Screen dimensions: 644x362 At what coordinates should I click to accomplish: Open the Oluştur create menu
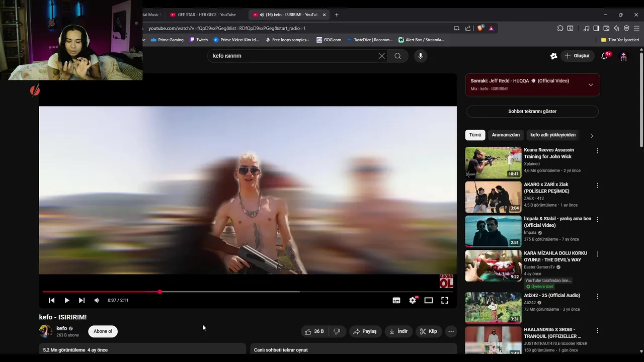tap(577, 56)
